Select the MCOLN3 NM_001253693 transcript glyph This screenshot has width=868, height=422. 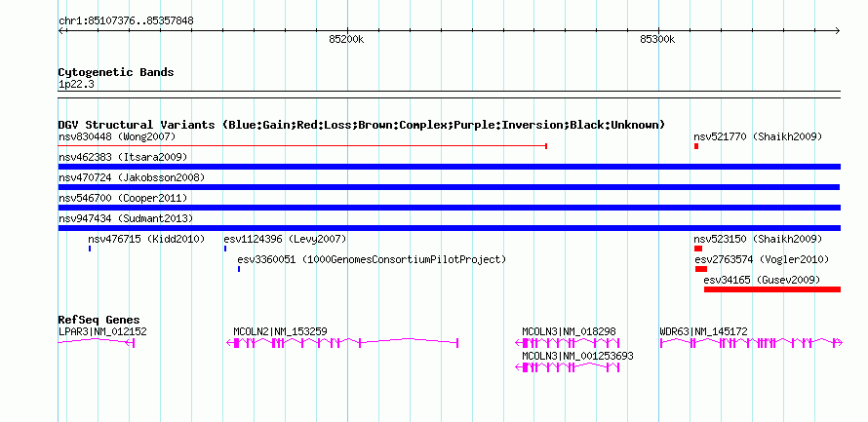coord(568,367)
